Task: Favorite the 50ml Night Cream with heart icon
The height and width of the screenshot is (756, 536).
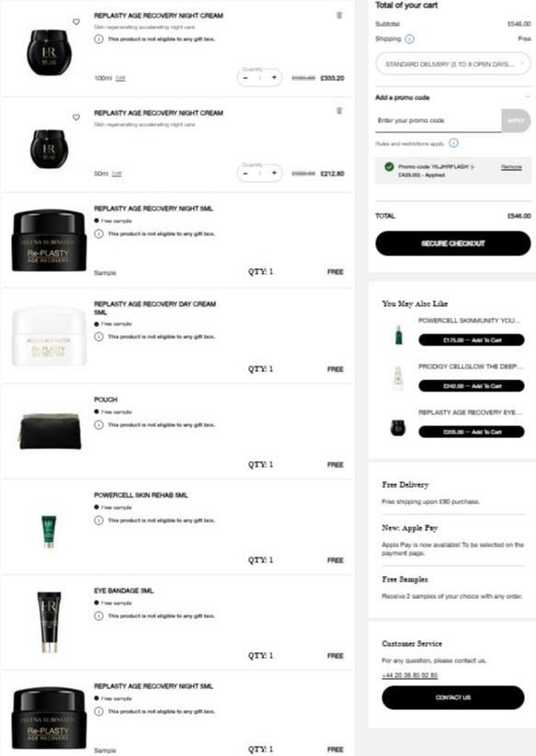Action: click(x=76, y=118)
